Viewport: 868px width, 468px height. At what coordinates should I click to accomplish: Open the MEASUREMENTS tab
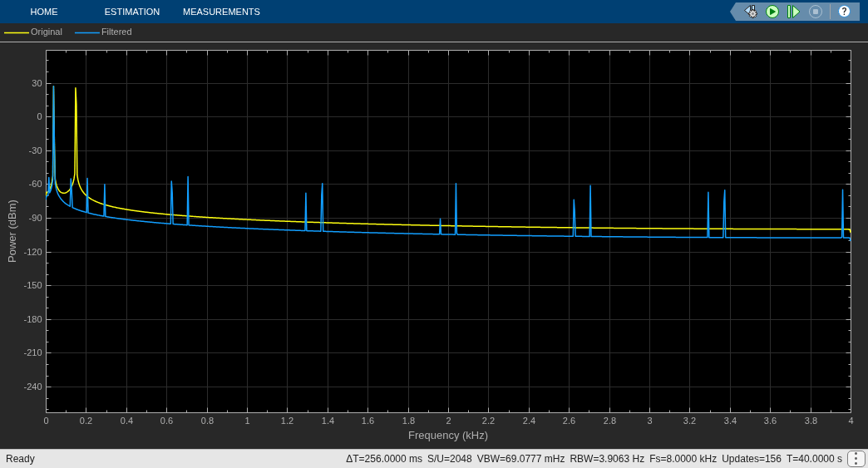(x=221, y=12)
